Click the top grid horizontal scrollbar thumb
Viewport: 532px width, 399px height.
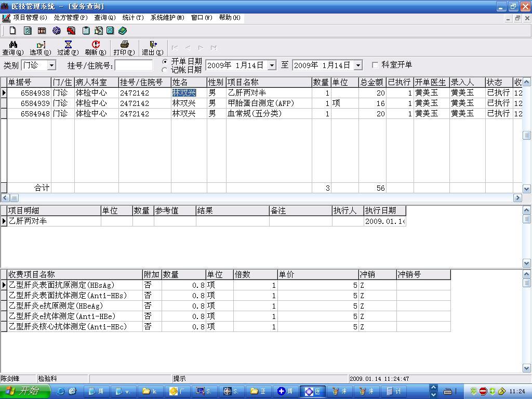(14, 198)
